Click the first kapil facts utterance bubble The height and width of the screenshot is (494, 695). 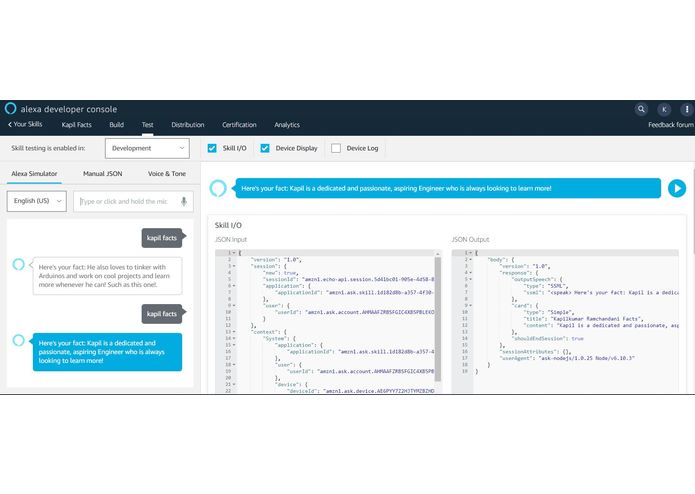coord(162,238)
